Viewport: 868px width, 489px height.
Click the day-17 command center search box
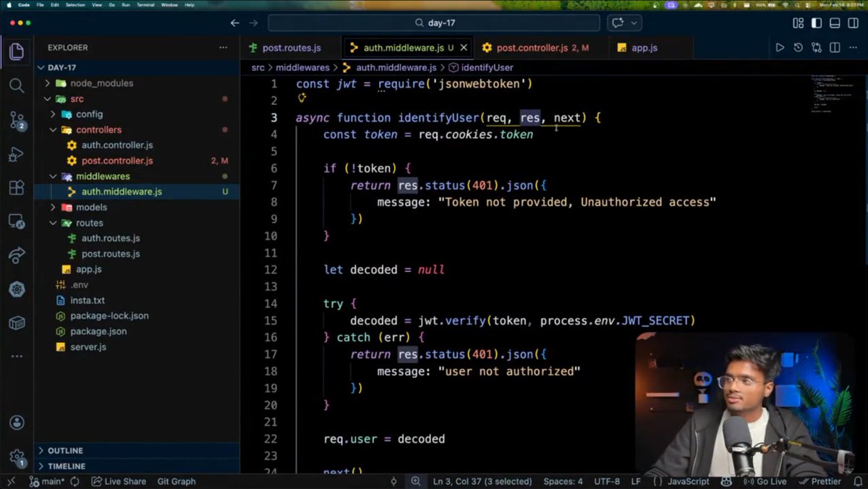click(434, 23)
